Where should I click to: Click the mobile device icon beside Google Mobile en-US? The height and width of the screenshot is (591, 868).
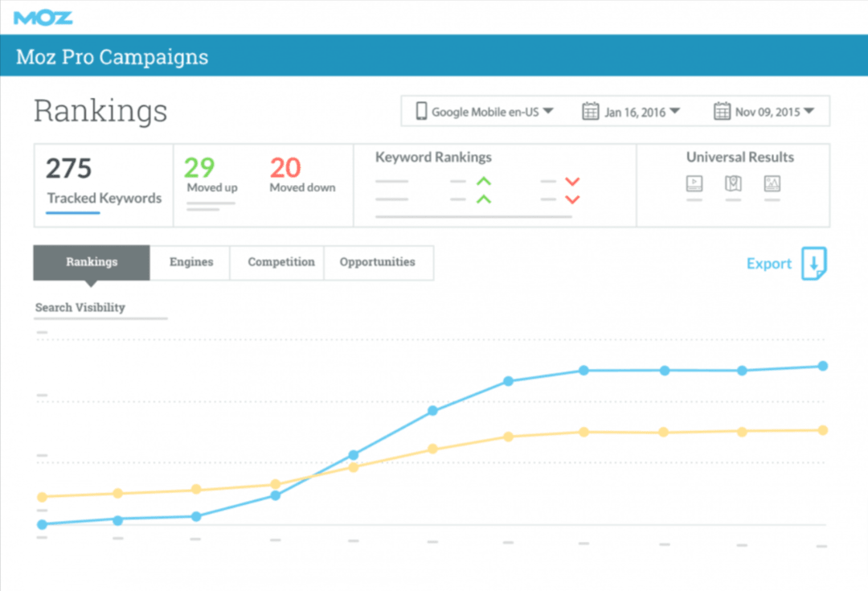[x=422, y=111]
